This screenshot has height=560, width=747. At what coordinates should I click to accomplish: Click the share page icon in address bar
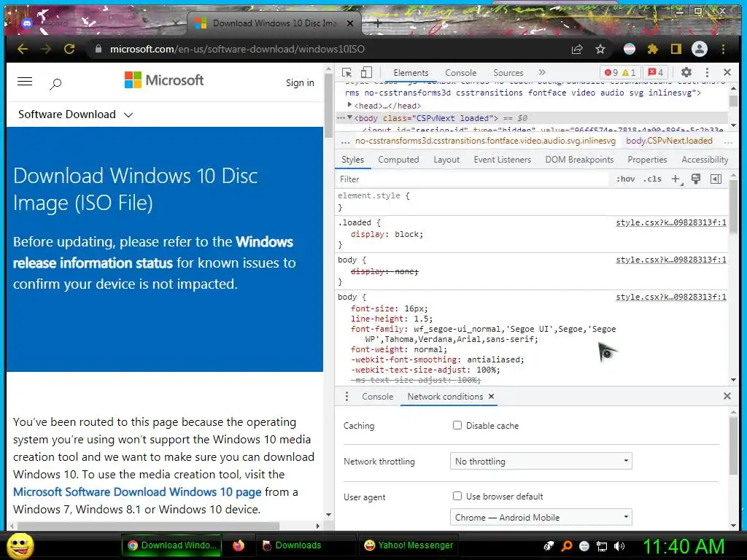click(577, 49)
